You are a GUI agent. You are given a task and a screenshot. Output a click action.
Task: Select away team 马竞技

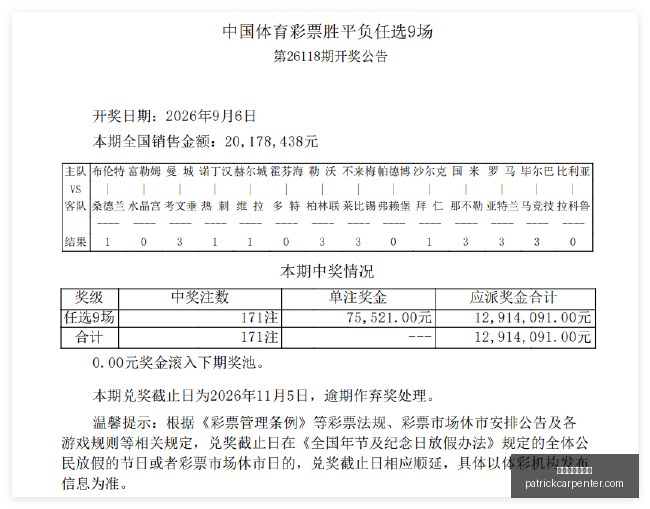point(537,206)
